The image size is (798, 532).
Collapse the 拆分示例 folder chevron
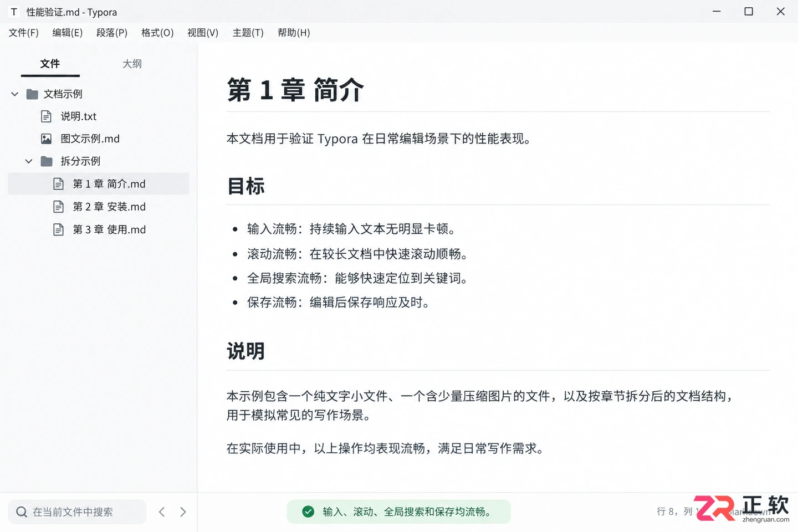29,161
